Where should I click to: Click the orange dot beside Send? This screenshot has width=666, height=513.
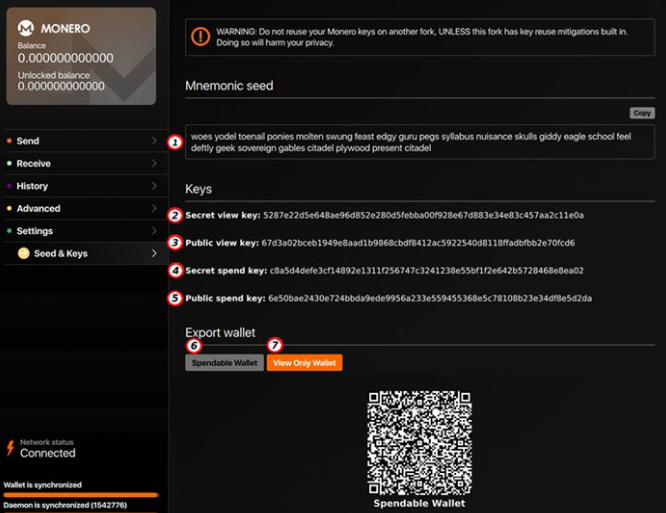[9, 141]
